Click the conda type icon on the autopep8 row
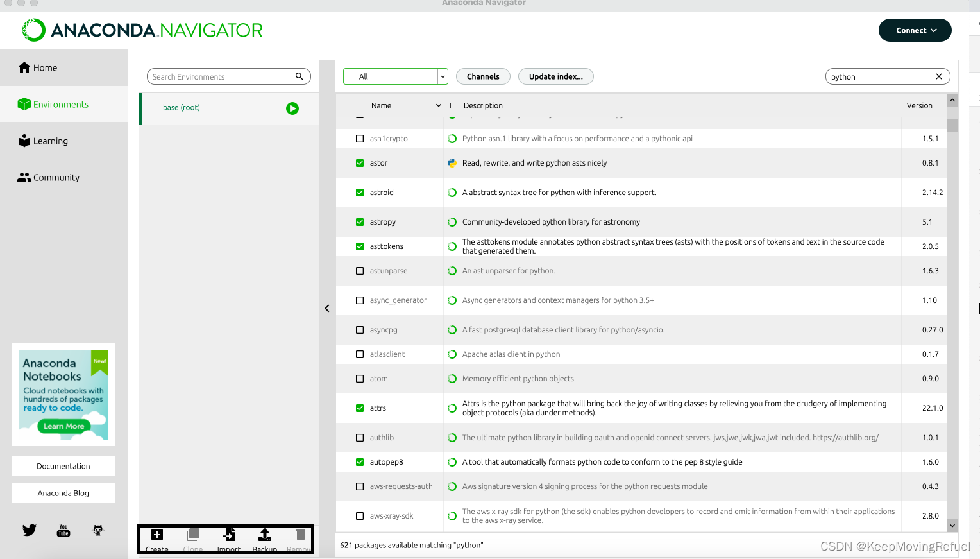 (452, 462)
